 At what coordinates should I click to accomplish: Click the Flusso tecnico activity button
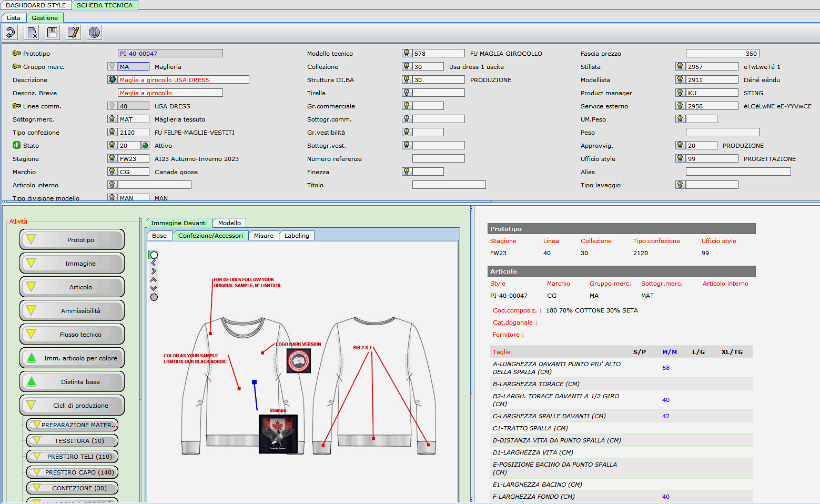point(72,334)
